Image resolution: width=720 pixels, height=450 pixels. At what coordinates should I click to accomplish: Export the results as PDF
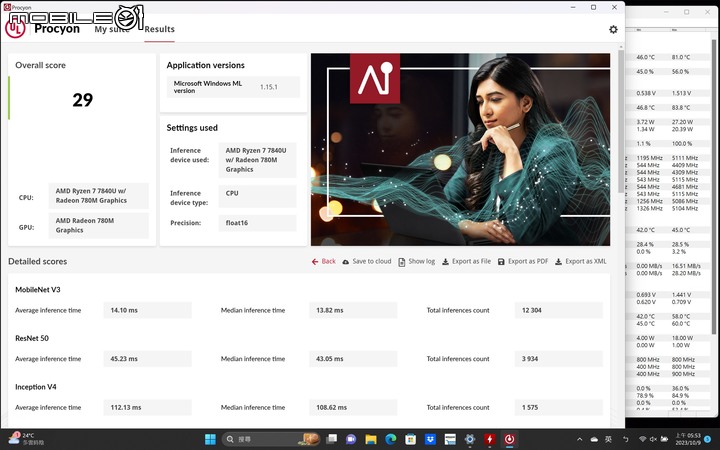[523, 261]
